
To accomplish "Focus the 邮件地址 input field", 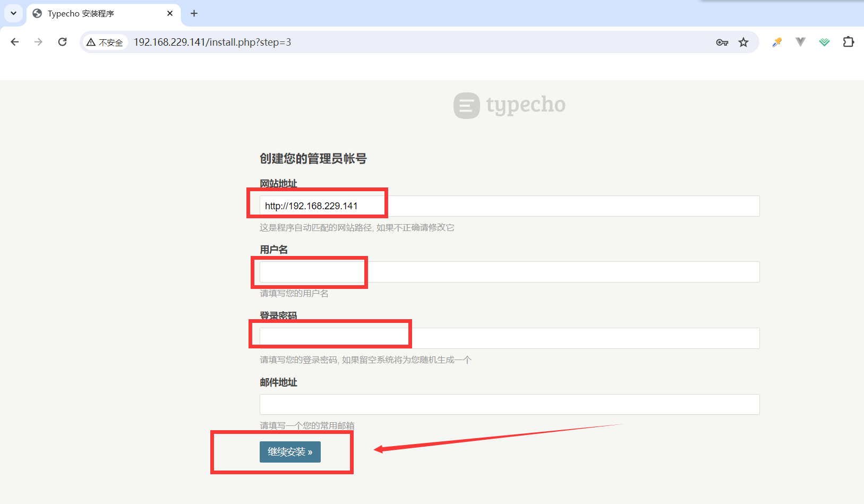I will [x=509, y=404].
